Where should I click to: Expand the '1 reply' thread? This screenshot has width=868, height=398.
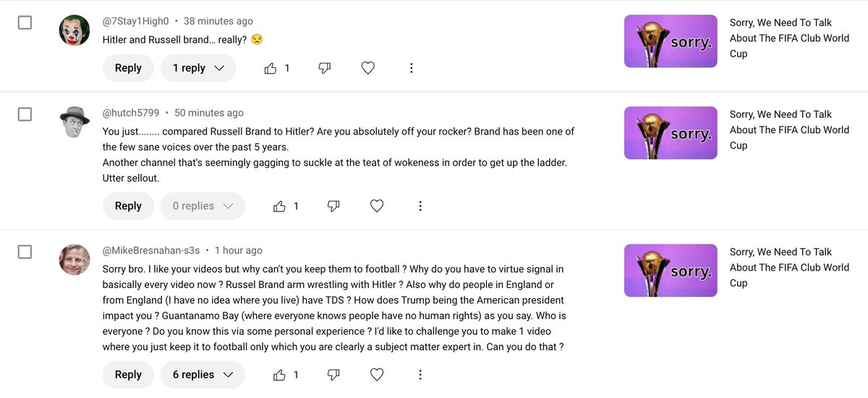[x=199, y=68]
